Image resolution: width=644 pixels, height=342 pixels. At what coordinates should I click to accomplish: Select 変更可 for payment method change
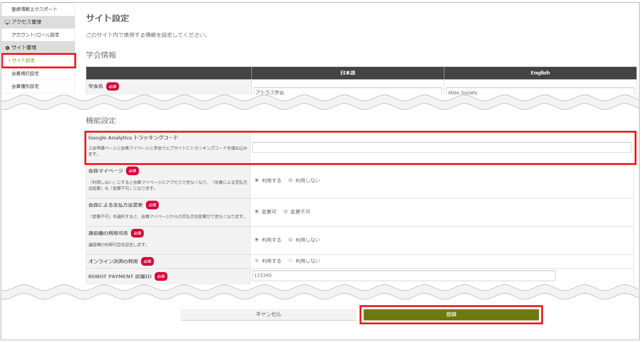(257, 212)
